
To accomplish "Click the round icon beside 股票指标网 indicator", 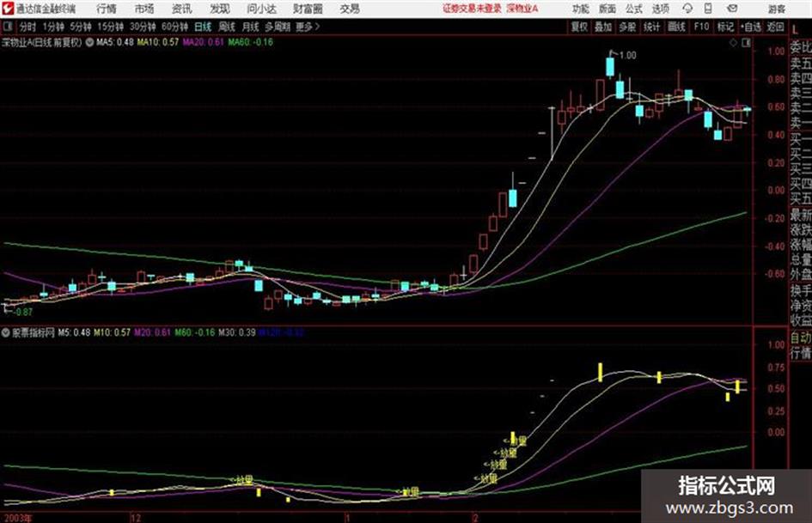I will pos(6,332).
